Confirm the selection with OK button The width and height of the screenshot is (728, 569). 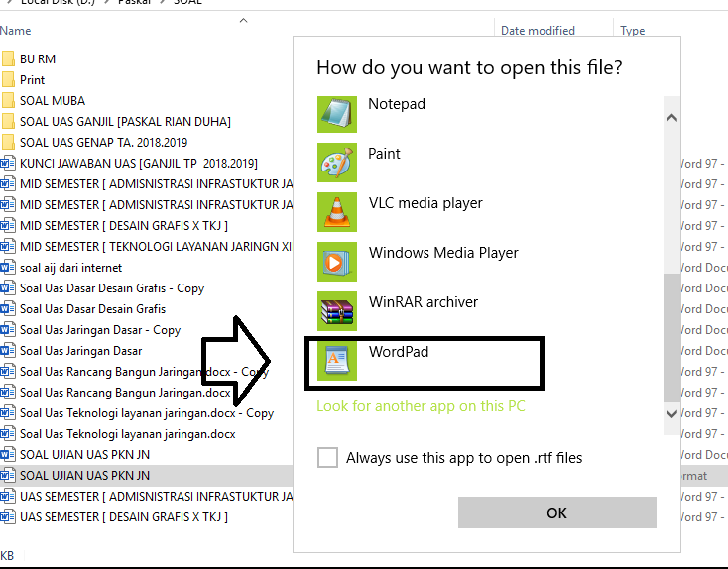click(x=557, y=512)
